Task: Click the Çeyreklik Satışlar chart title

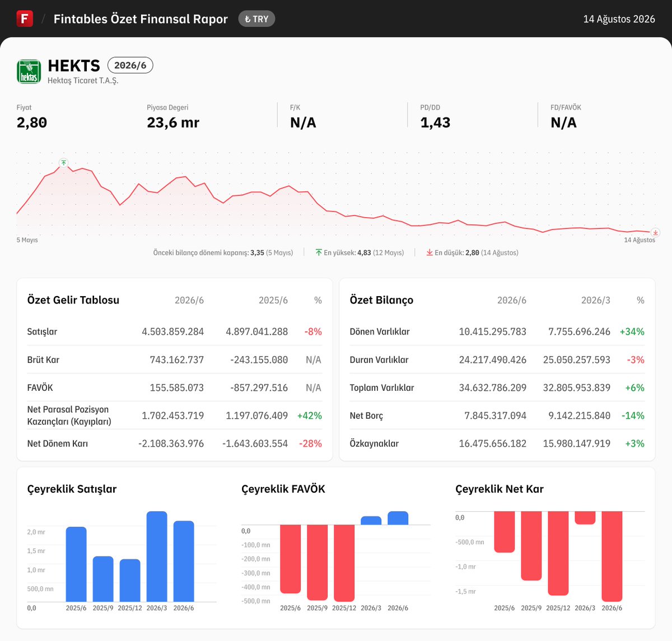Action: click(72, 489)
